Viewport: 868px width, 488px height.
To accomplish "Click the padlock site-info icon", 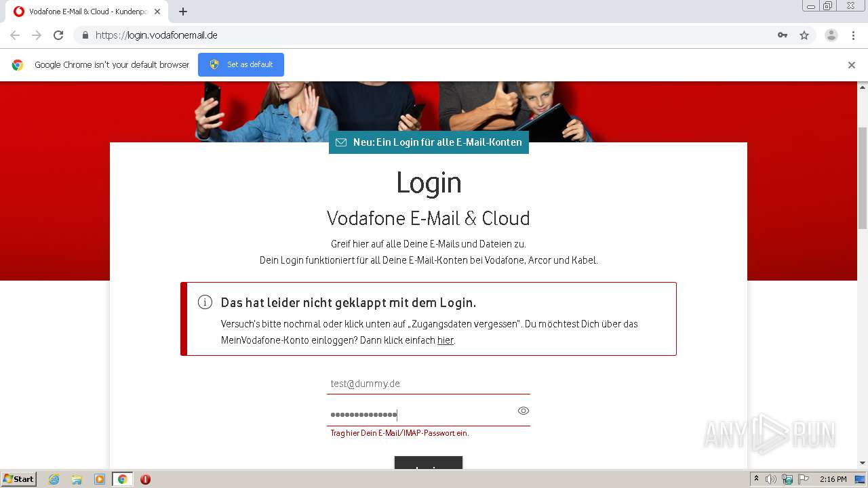I will point(85,35).
